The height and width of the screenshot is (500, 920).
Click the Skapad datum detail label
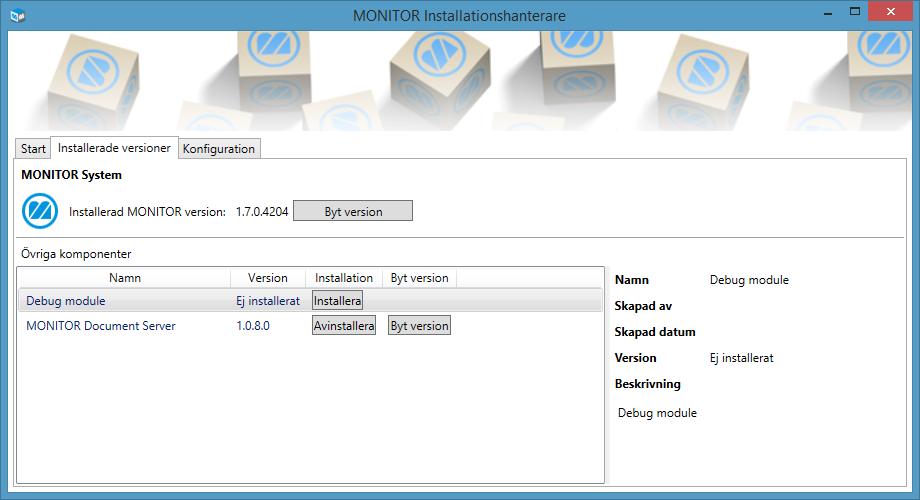click(x=655, y=332)
